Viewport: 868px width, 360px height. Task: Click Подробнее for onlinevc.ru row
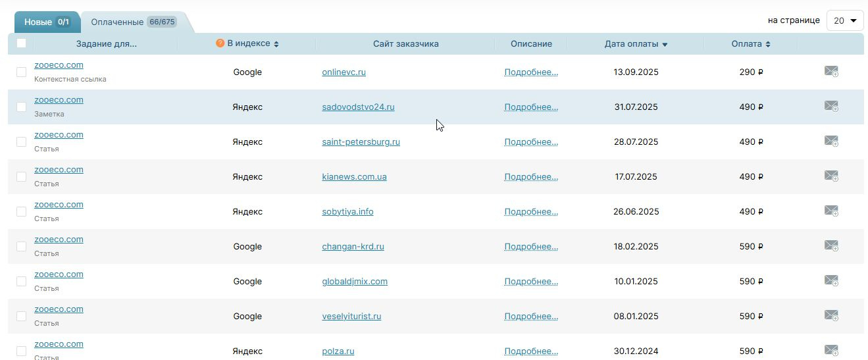(531, 72)
